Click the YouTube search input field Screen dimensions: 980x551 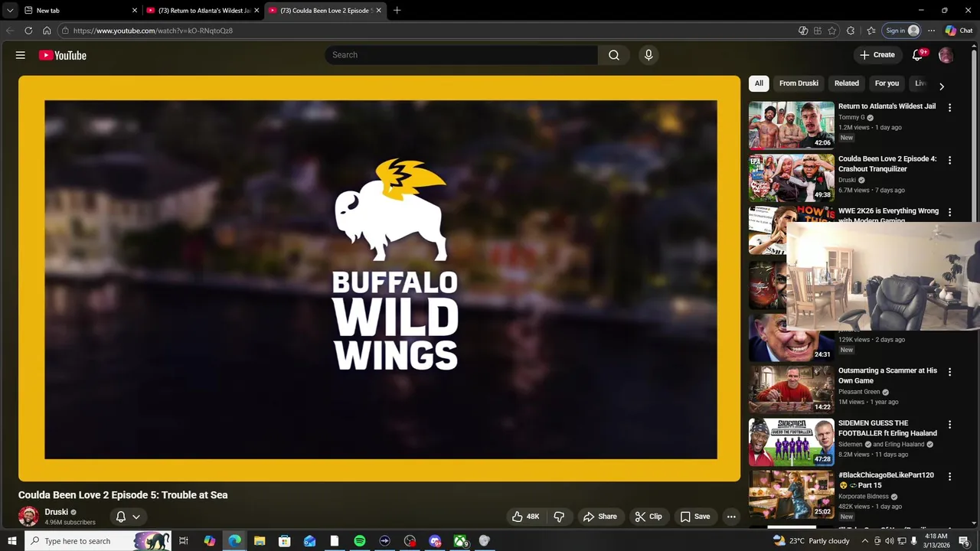(462, 55)
